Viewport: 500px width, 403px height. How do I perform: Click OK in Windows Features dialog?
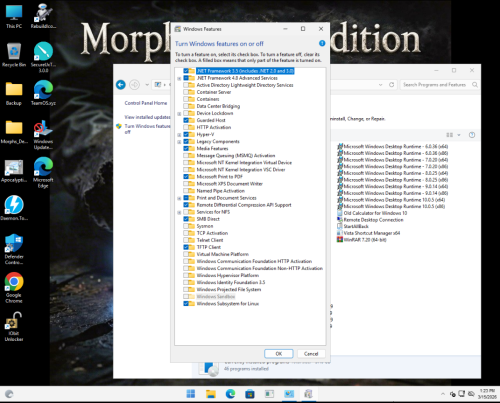click(279, 354)
